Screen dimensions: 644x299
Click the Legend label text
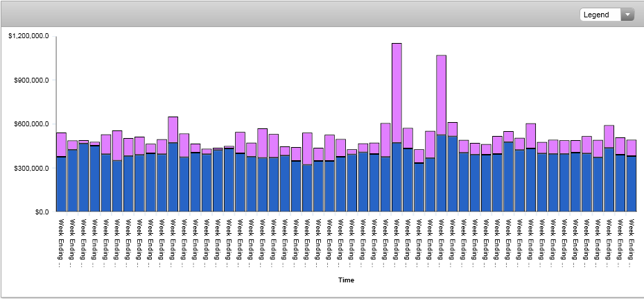coord(597,15)
